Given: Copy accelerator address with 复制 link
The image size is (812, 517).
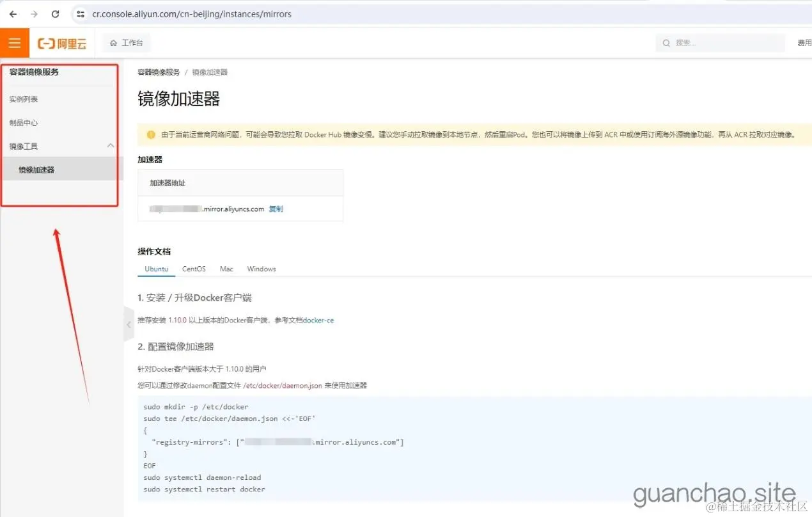Looking at the screenshot, I should pyautogui.click(x=276, y=209).
